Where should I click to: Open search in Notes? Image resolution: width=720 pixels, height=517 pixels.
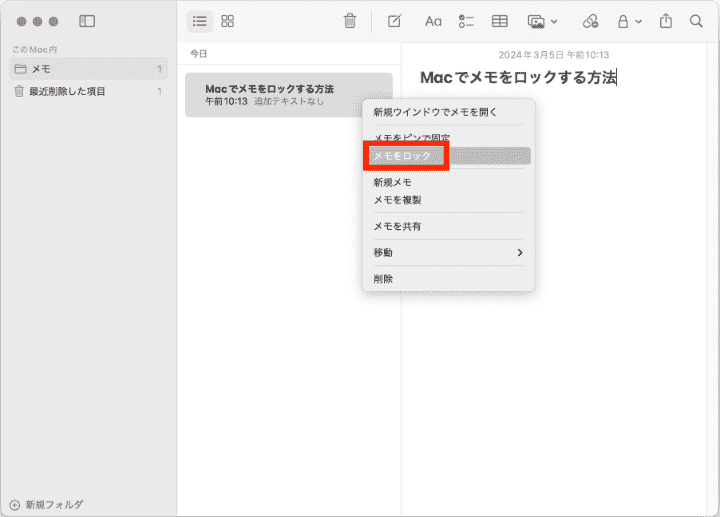pyautogui.click(x=696, y=21)
